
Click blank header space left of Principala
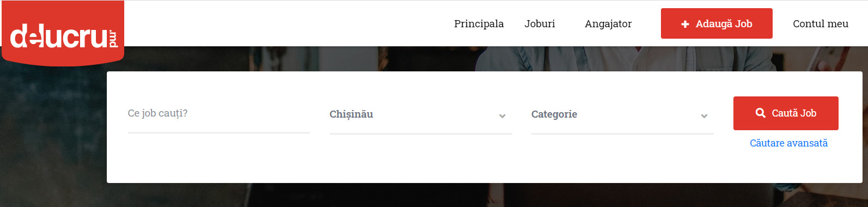[283, 23]
